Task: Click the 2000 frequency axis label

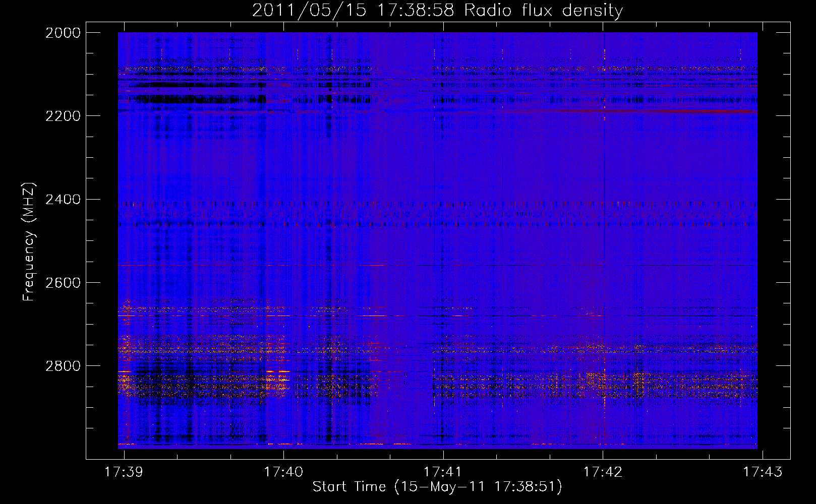Action: click(63, 33)
